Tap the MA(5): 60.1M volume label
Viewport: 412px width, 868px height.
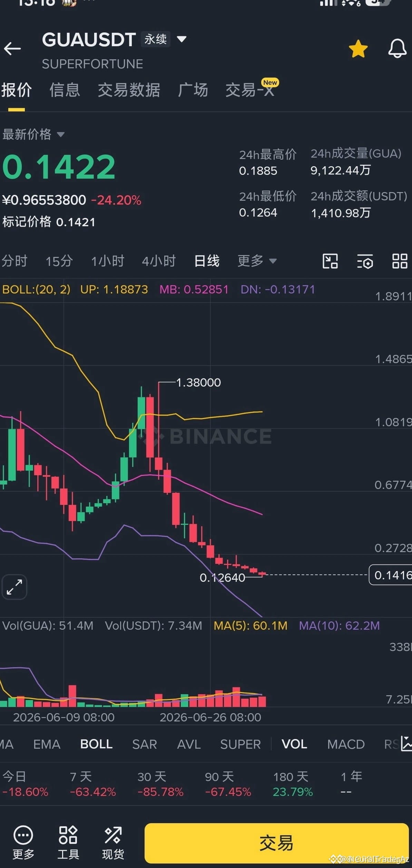click(x=251, y=626)
